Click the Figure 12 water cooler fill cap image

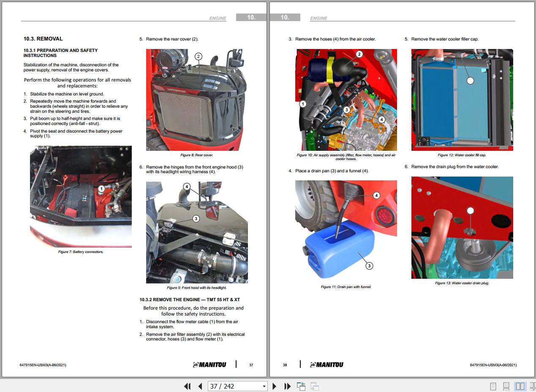(462, 100)
